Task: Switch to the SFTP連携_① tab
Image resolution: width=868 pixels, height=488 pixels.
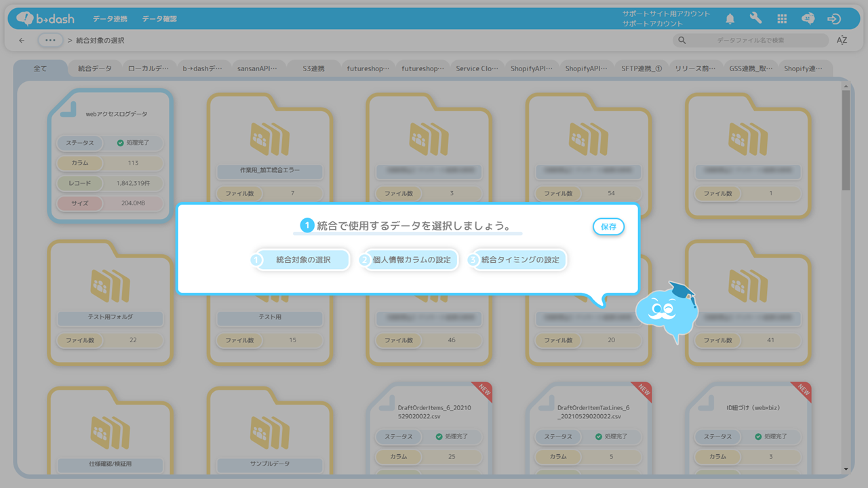Action: point(642,68)
